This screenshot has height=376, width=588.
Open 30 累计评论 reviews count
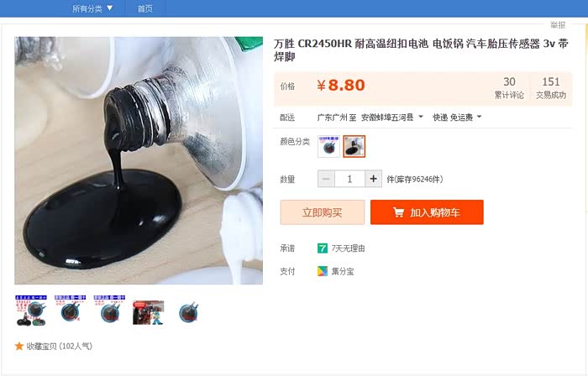pyautogui.click(x=509, y=88)
